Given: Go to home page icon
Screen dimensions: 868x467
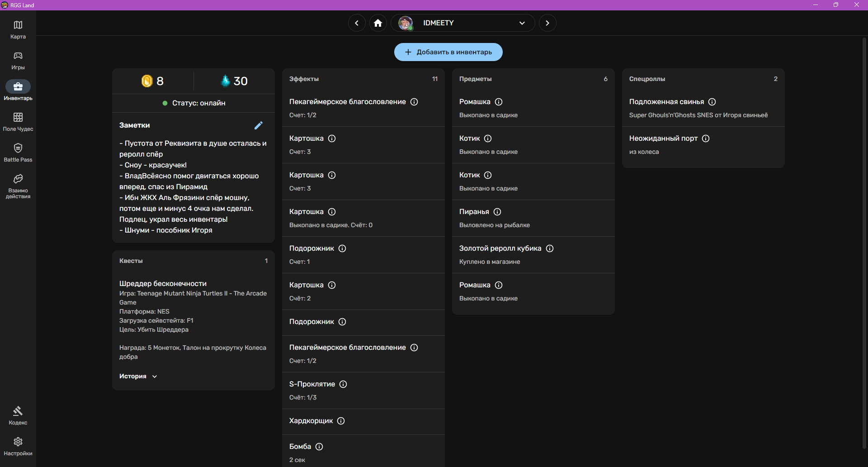Looking at the screenshot, I should pos(378,23).
